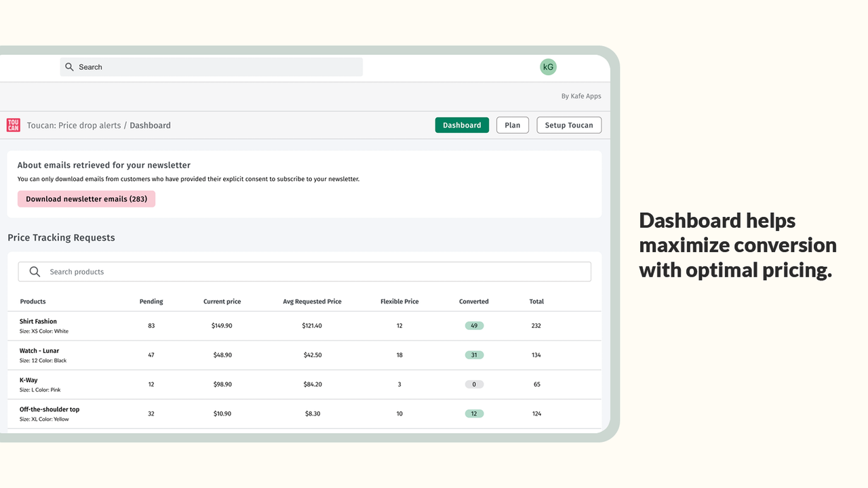The image size is (868, 488).
Task: Click the magnifier icon in product search
Action: tap(35, 272)
